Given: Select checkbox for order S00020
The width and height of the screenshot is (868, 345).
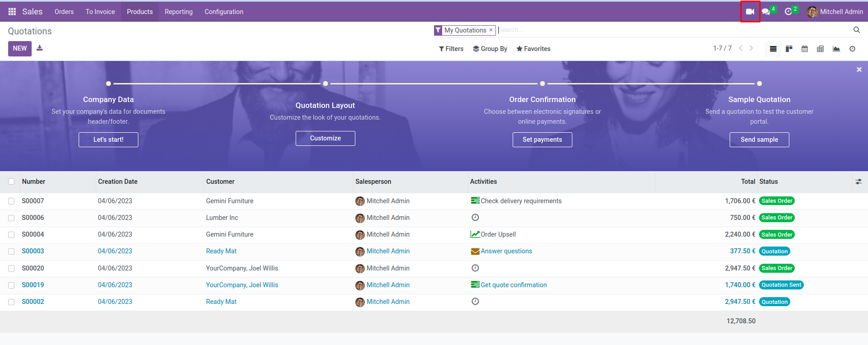Looking at the screenshot, I should point(11,269).
